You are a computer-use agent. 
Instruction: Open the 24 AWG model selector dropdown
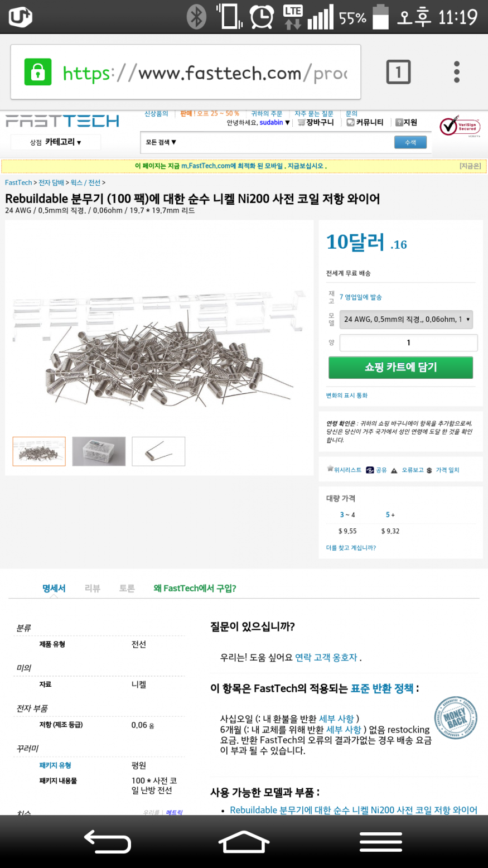[406, 320]
